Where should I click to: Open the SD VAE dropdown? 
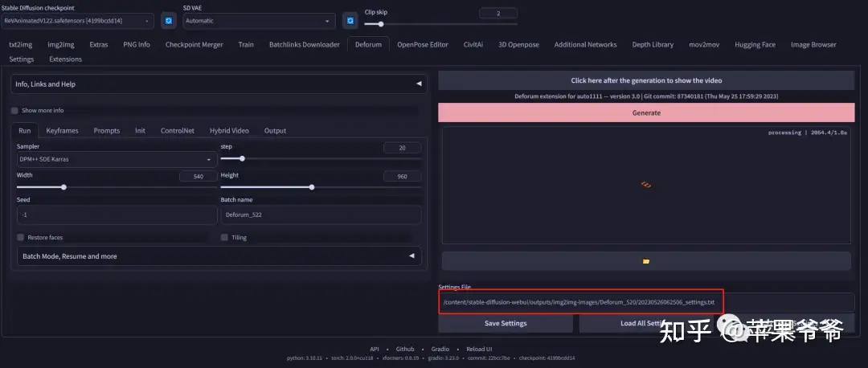259,21
